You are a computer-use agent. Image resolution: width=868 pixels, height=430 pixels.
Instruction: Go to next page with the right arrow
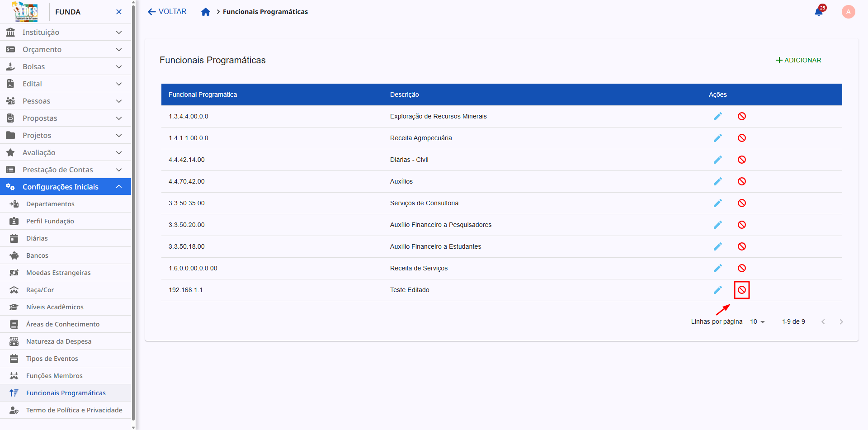pos(841,321)
